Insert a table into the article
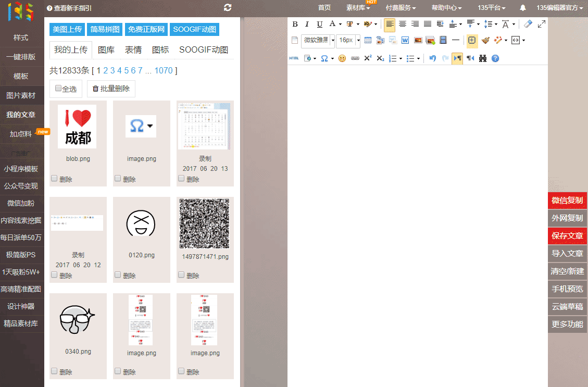 (x=368, y=40)
